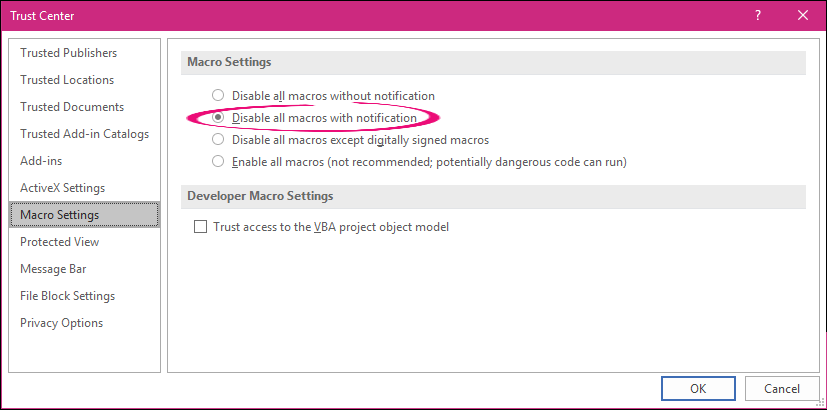Close the Trust Center dialog

(x=802, y=15)
